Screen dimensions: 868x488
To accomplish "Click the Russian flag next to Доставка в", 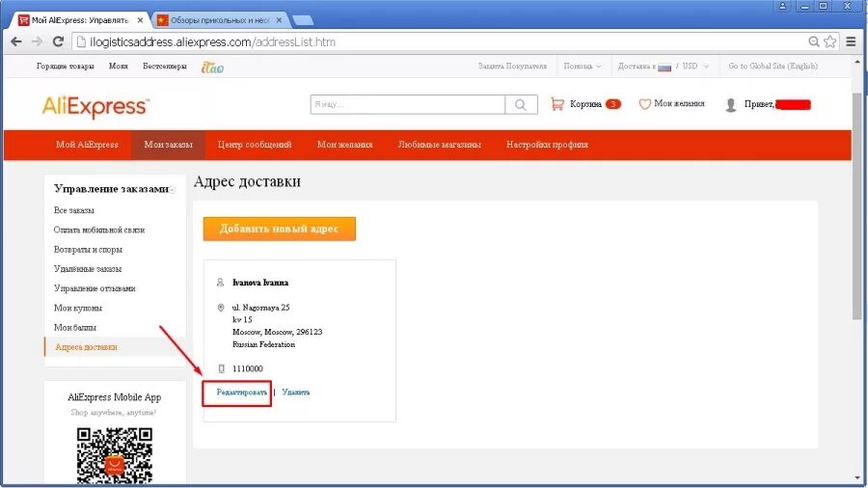I will point(665,67).
